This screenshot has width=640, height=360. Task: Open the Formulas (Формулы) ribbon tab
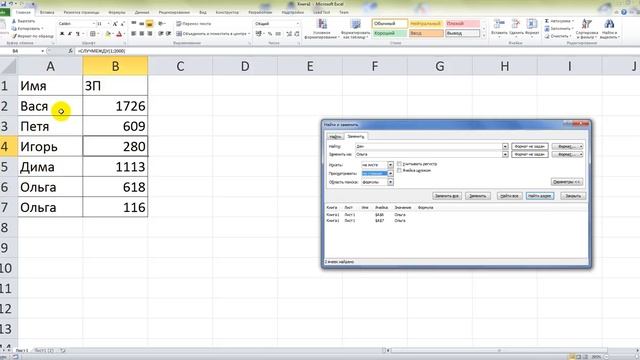click(x=117, y=13)
